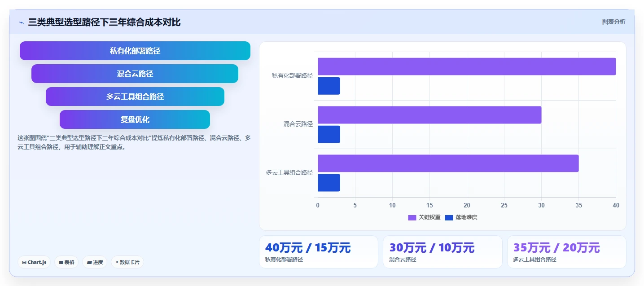Select the 私有化部署路径 funnel step
Viewport: 644px width, 286px height.
click(x=135, y=51)
